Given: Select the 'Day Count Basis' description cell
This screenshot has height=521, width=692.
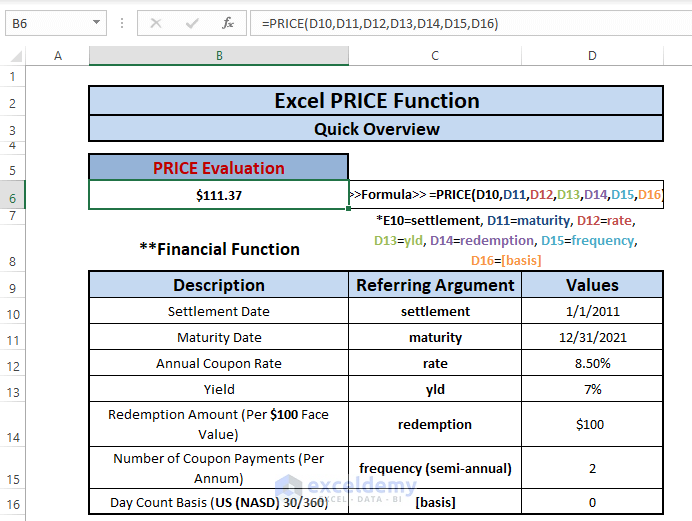Looking at the screenshot, I should pyautogui.click(x=219, y=502).
